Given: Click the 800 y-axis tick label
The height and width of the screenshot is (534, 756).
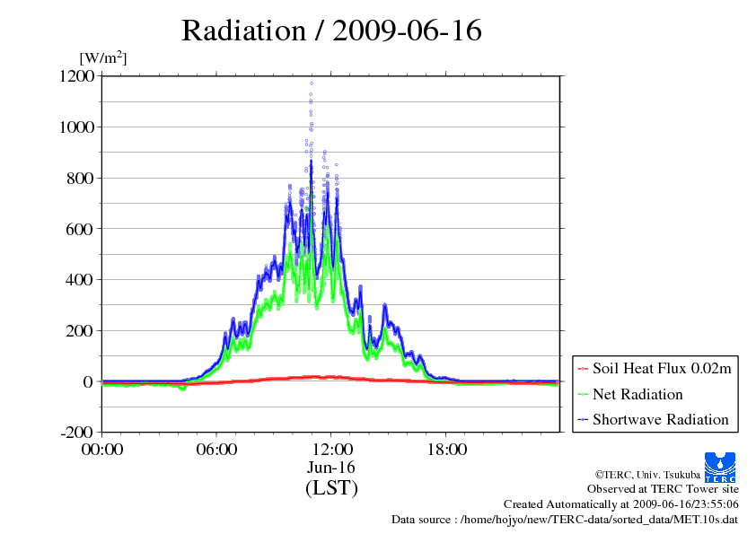Looking at the screenshot, I should pos(81,178).
